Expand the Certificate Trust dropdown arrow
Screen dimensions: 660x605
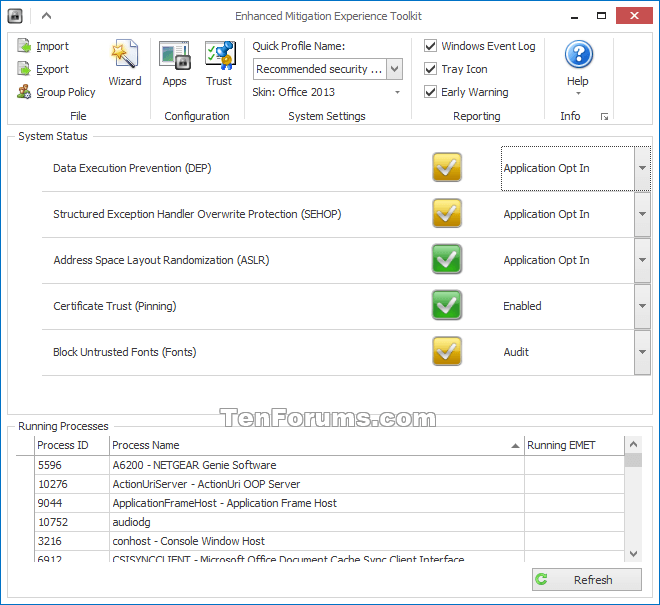pyautogui.click(x=642, y=306)
